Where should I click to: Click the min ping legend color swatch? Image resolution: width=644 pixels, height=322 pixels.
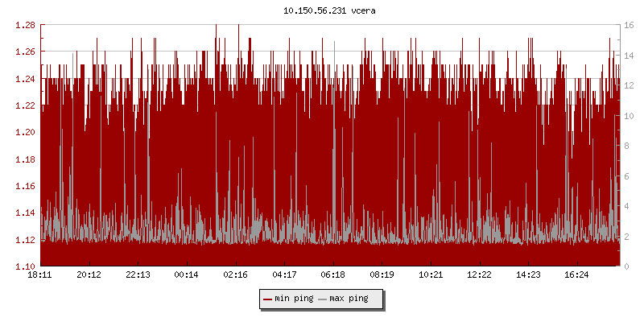click(268, 299)
